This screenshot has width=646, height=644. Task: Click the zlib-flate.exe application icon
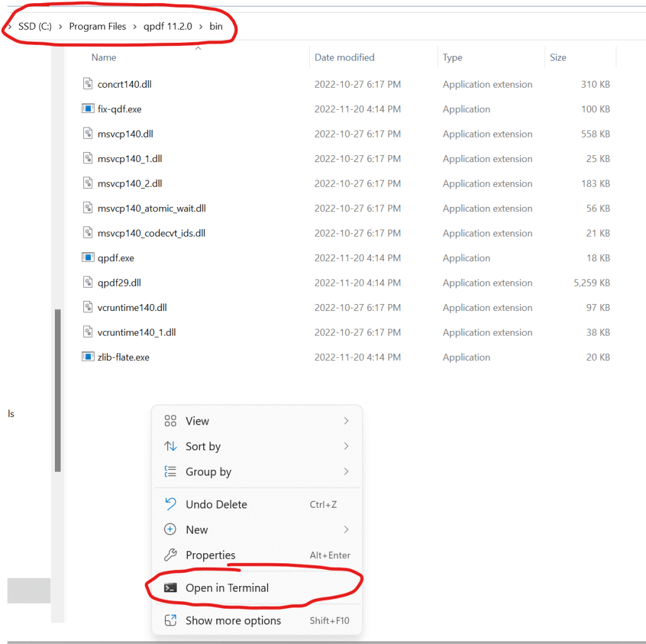click(x=88, y=356)
